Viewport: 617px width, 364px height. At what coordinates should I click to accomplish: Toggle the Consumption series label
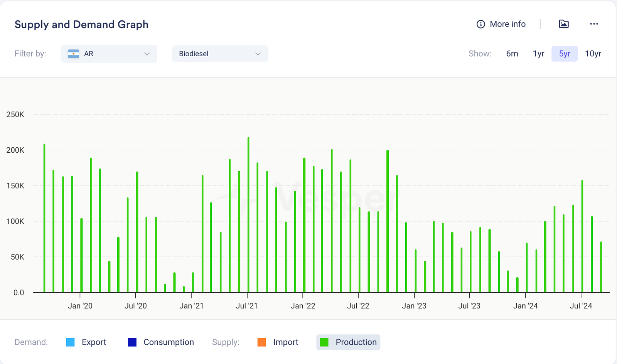tap(169, 342)
